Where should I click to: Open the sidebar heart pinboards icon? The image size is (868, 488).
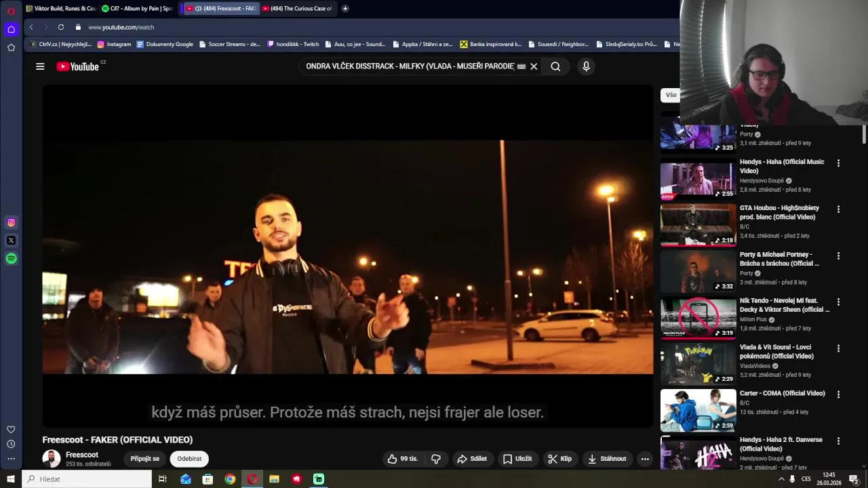pos(11,430)
